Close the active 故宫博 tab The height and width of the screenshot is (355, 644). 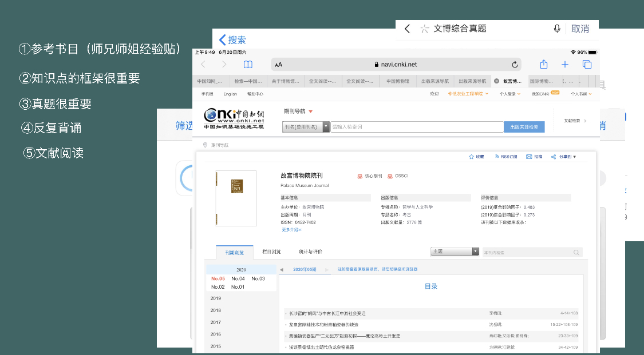click(x=496, y=81)
